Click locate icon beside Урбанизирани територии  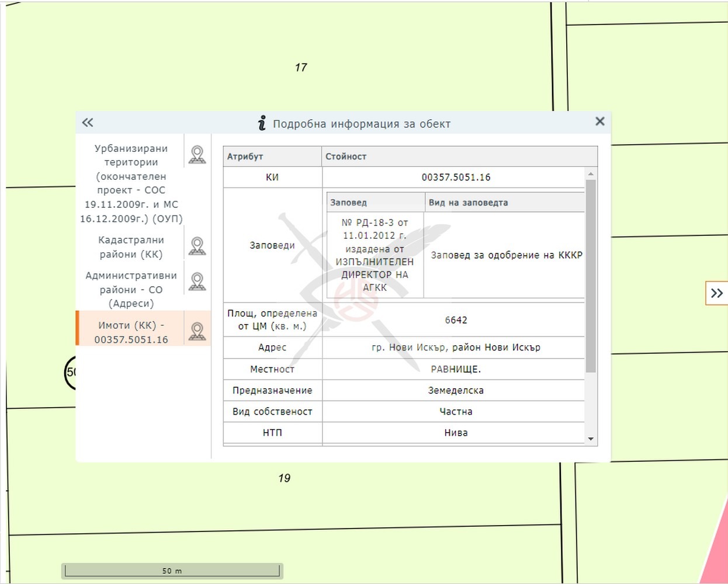click(x=197, y=155)
